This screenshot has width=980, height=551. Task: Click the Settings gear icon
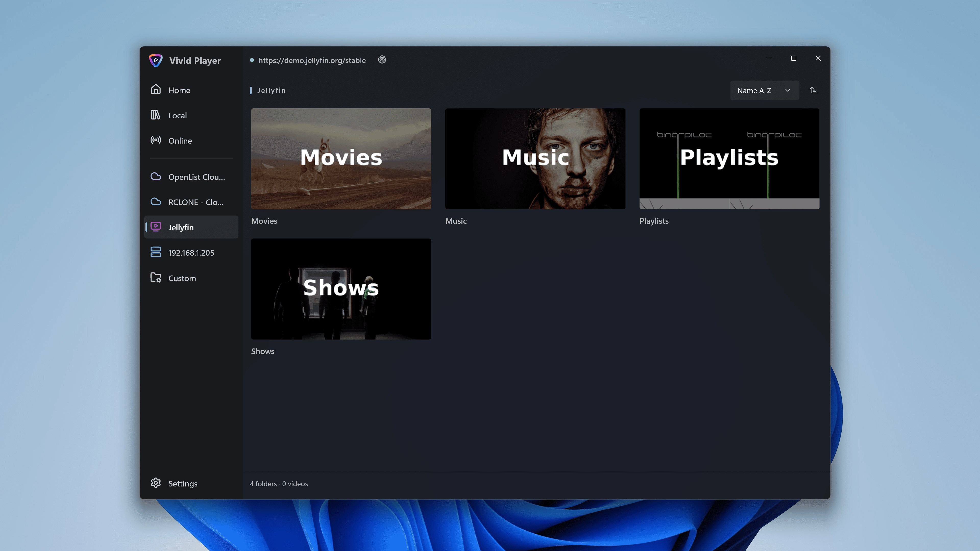coord(156,483)
